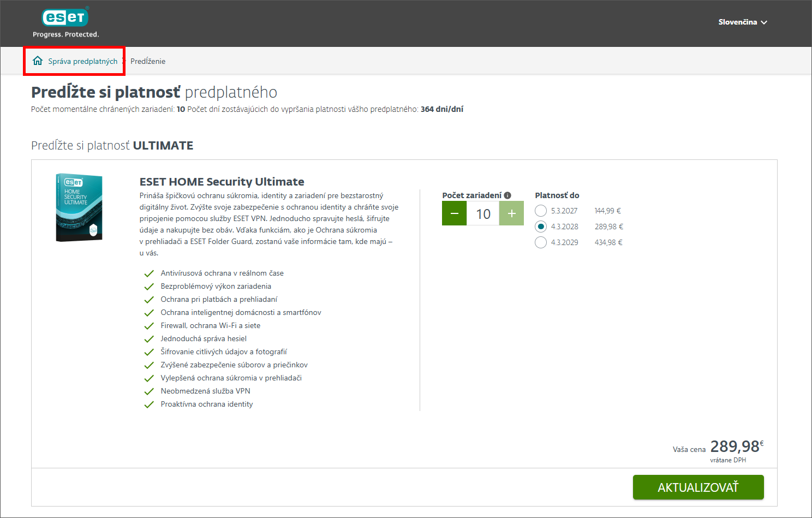Viewport: 812px width, 518px height.
Task: Click text Vylepšená ochrana súkromia v prehliadači
Action: click(x=231, y=378)
